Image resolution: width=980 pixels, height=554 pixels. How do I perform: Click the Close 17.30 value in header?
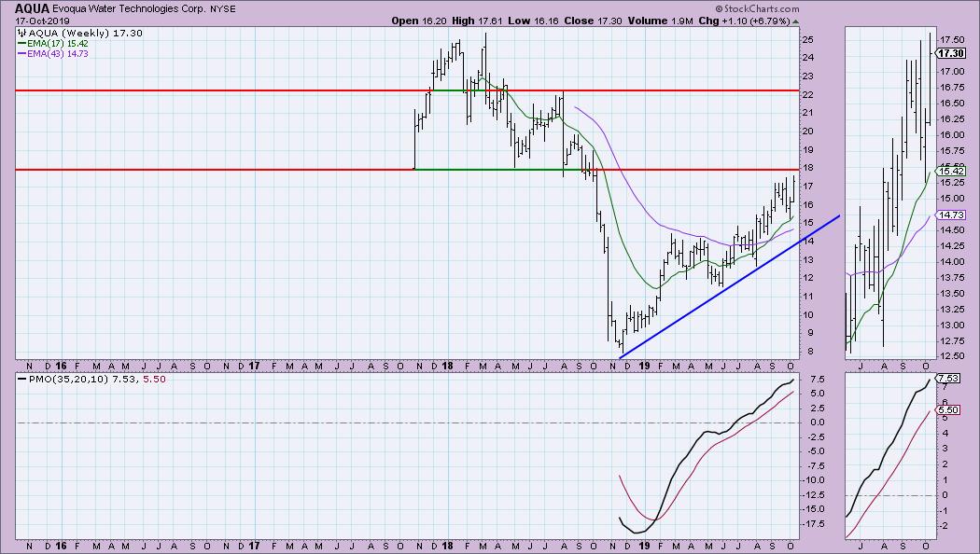click(593, 21)
